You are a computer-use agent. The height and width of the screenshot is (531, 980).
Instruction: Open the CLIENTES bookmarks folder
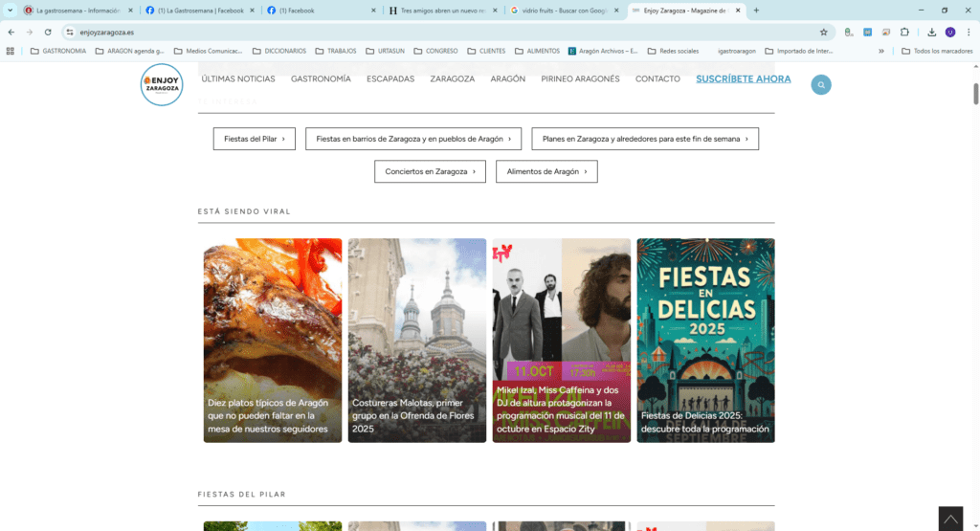coord(486,51)
